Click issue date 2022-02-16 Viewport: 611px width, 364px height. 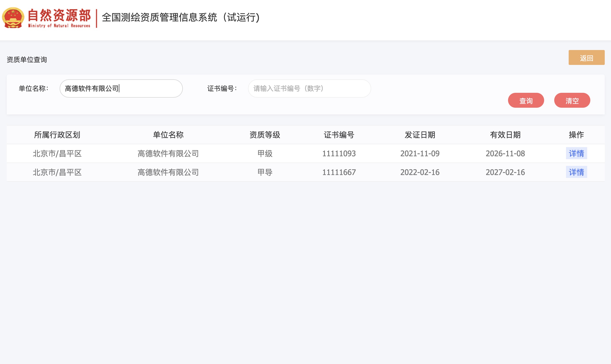(420, 172)
